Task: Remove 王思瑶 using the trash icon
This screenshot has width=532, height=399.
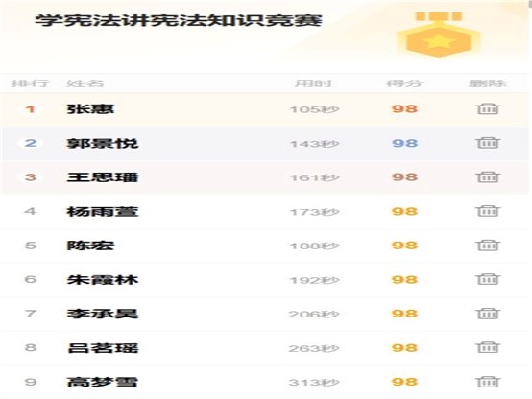Action: 488,176
